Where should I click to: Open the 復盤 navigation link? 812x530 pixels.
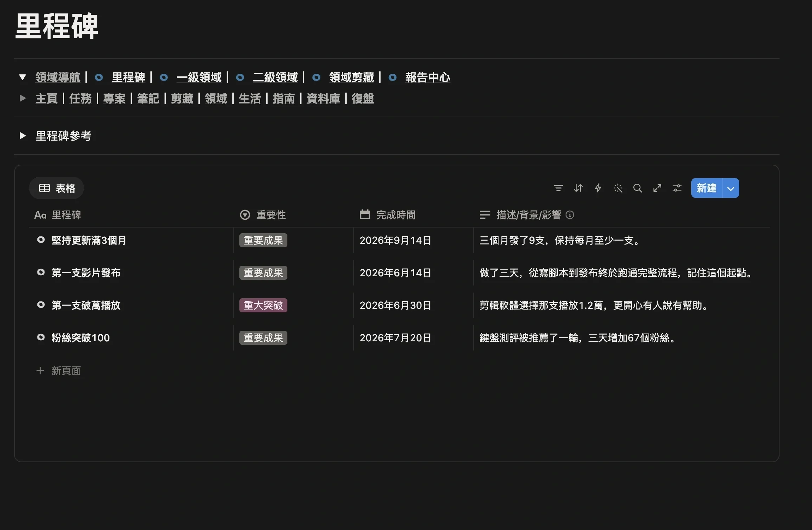pos(363,98)
